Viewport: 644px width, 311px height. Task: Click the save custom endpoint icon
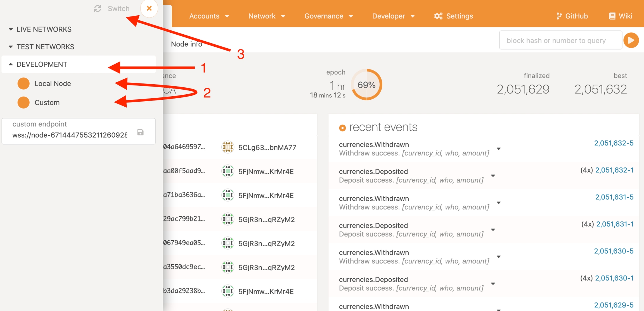point(140,132)
